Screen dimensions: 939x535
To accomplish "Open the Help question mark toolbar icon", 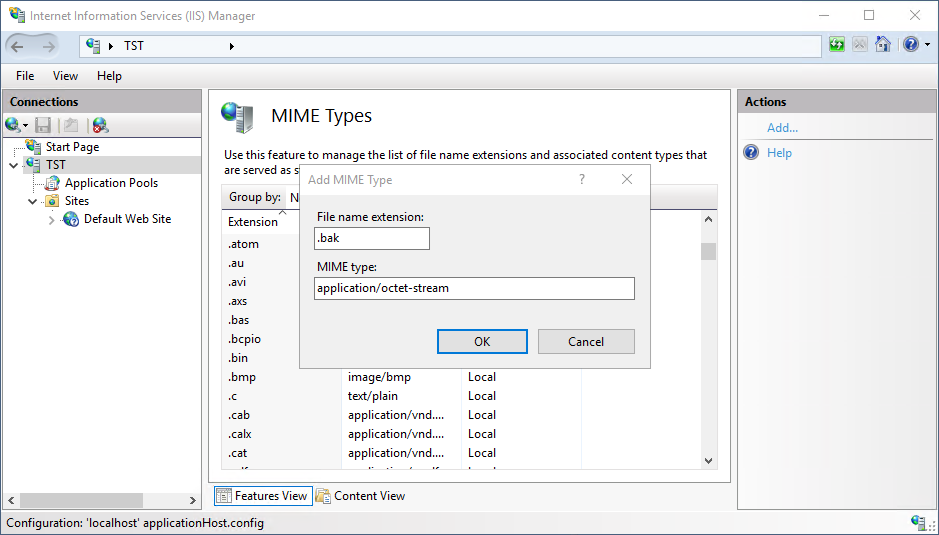I will click(x=911, y=44).
